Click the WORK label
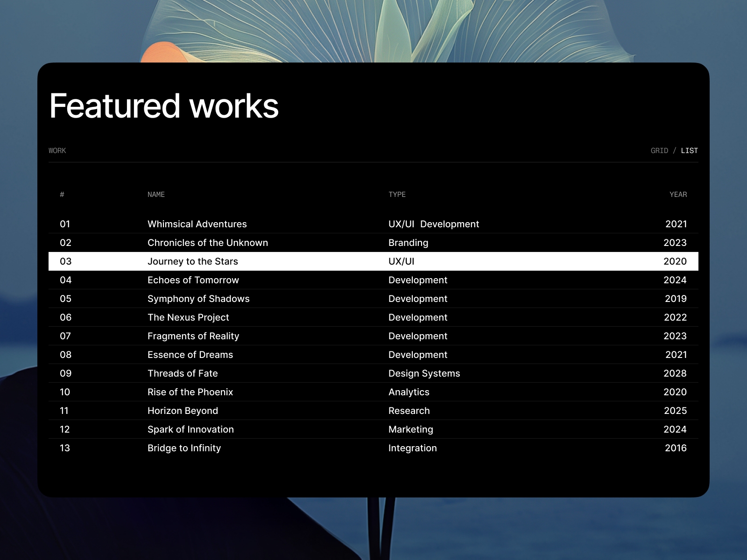 (x=57, y=150)
